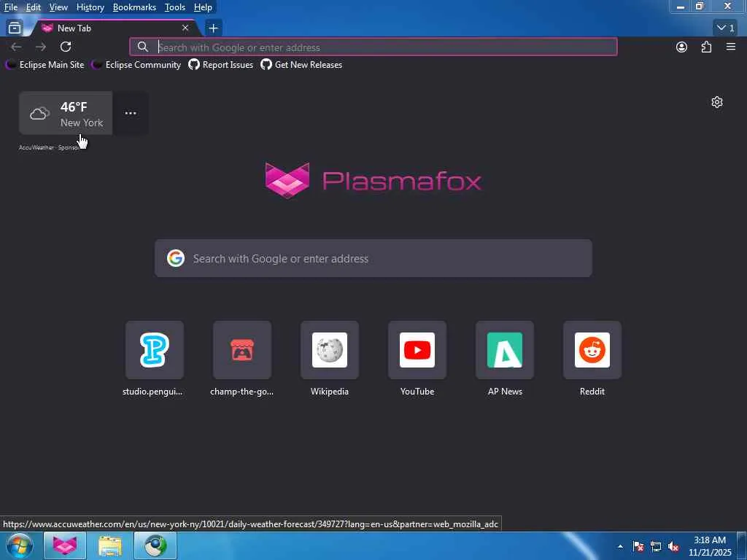Screen dimensions: 747x560
Task: Open Get New Releases bookmark
Action: pyautogui.click(x=301, y=65)
